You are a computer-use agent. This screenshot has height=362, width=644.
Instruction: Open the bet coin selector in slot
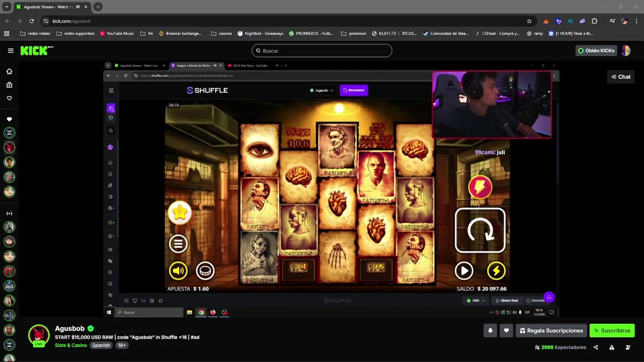click(205, 271)
